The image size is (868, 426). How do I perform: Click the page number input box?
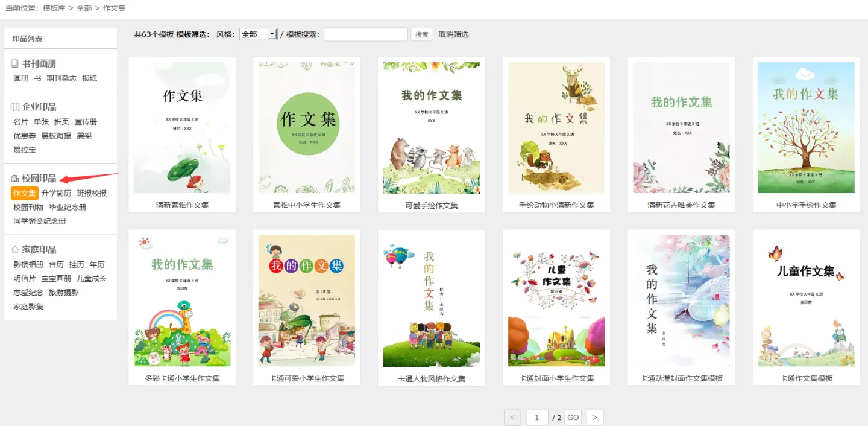(x=537, y=418)
